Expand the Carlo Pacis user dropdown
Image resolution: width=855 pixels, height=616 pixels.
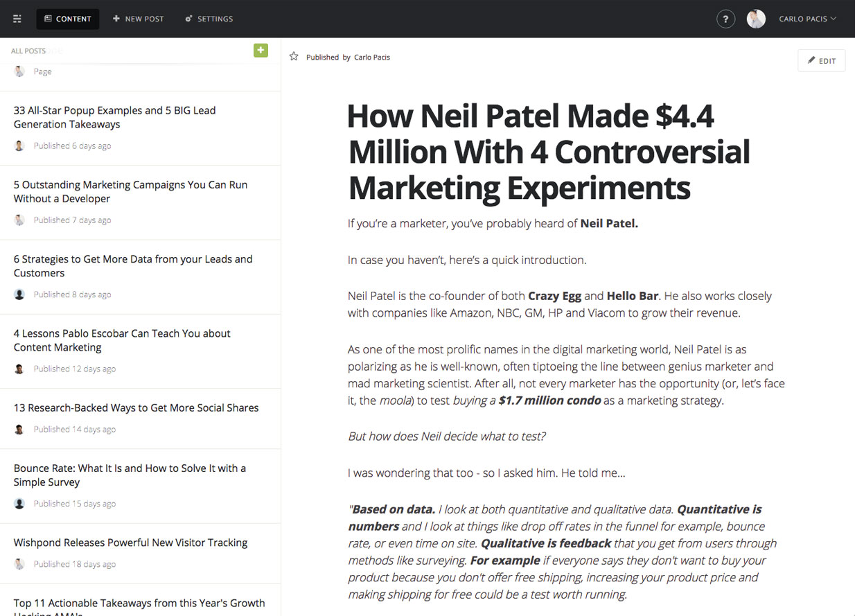pyautogui.click(x=807, y=19)
